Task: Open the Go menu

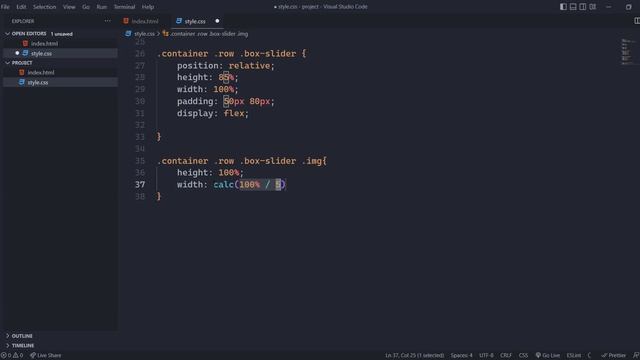Action: click(x=86, y=7)
